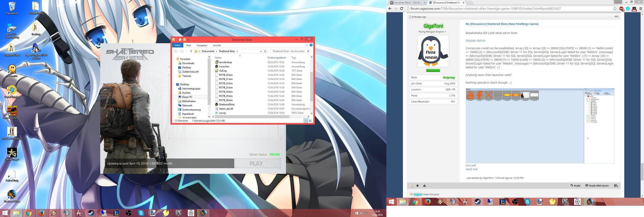
Task: Show hidden tray icons arrow on taskbar
Action: tap(352, 213)
